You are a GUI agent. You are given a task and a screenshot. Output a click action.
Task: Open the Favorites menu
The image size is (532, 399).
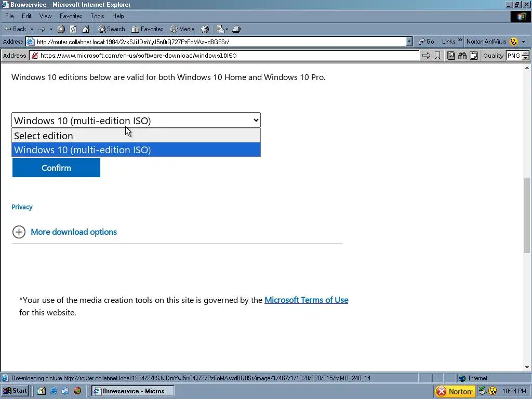click(x=71, y=16)
